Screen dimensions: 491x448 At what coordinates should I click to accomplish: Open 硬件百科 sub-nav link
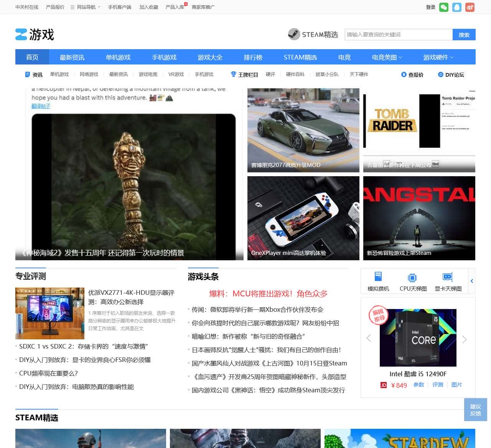coord(295,74)
